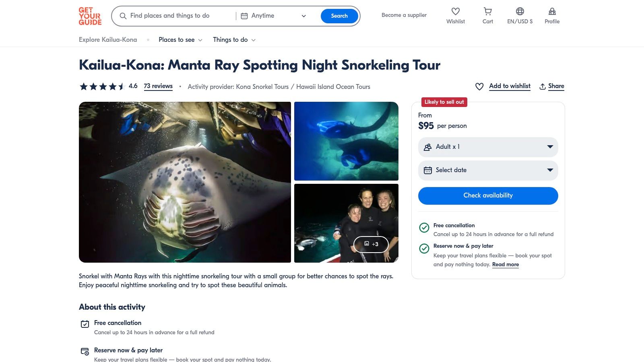
Task: Expand the Anytime date picker
Action: pyautogui.click(x=274, y=16)
